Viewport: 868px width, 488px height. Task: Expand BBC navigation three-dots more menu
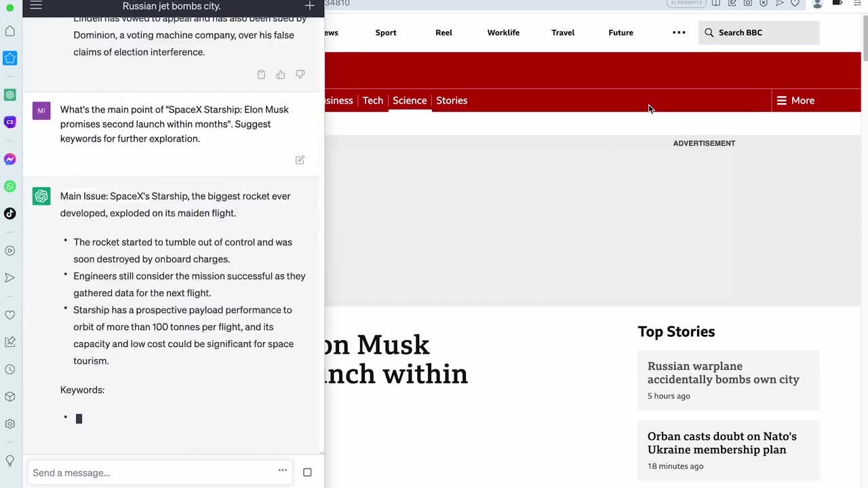[x=679, y=33]
